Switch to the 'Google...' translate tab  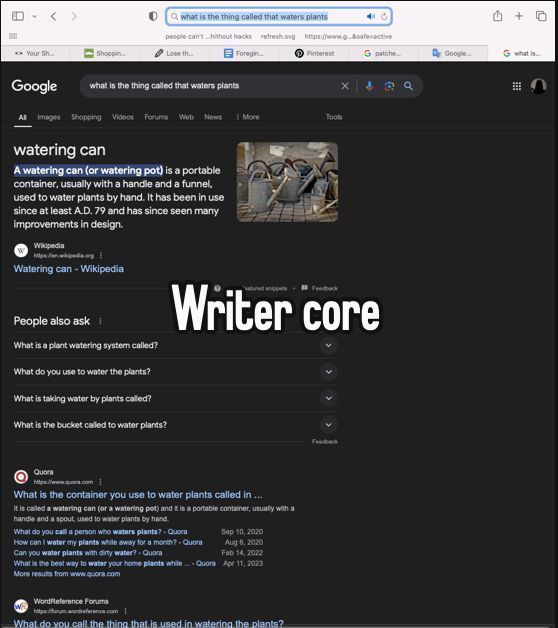pos(453,53)
